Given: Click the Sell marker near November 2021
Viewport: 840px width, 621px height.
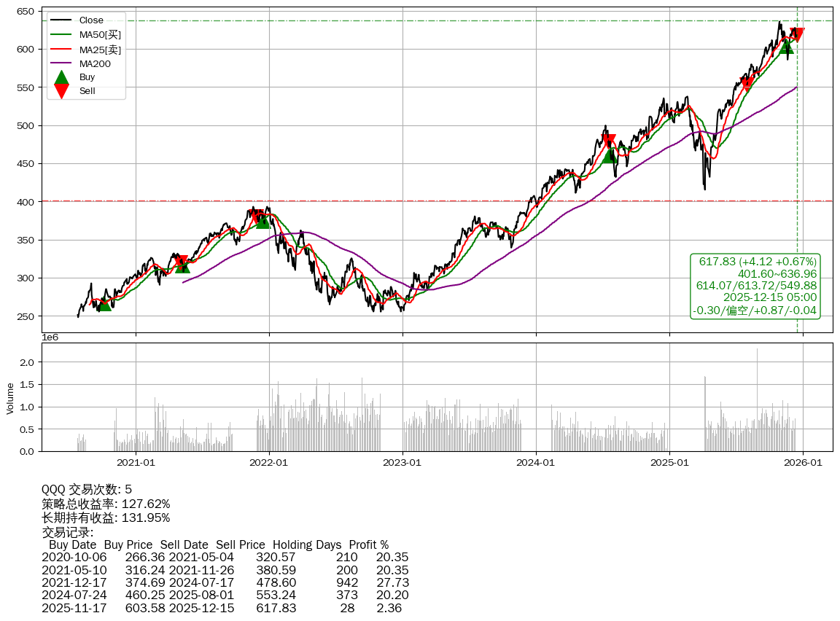Looking at the screenshot, I should click(x=257, y=216).
